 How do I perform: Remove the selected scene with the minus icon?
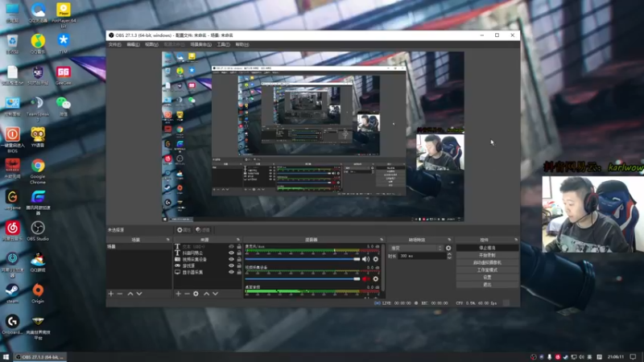coord(120,294)
